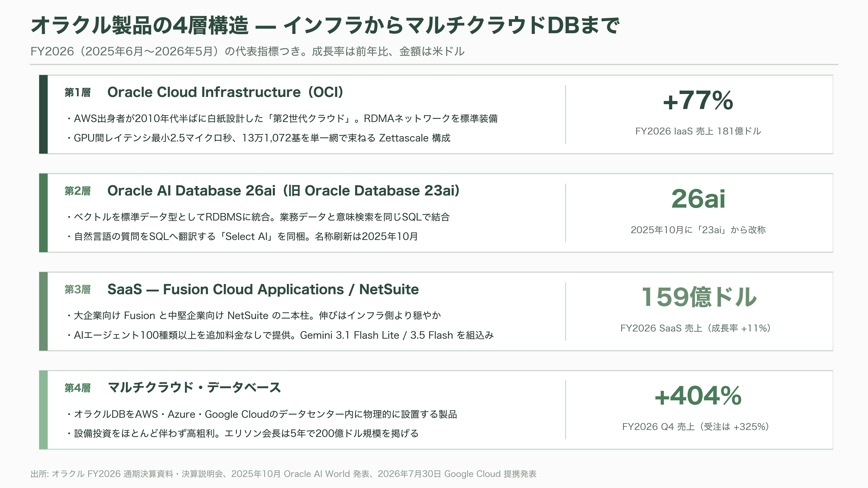The width and height of the screenshot is (868, 488).
Task: Click the 第3層 layer label
Action: 78,290
